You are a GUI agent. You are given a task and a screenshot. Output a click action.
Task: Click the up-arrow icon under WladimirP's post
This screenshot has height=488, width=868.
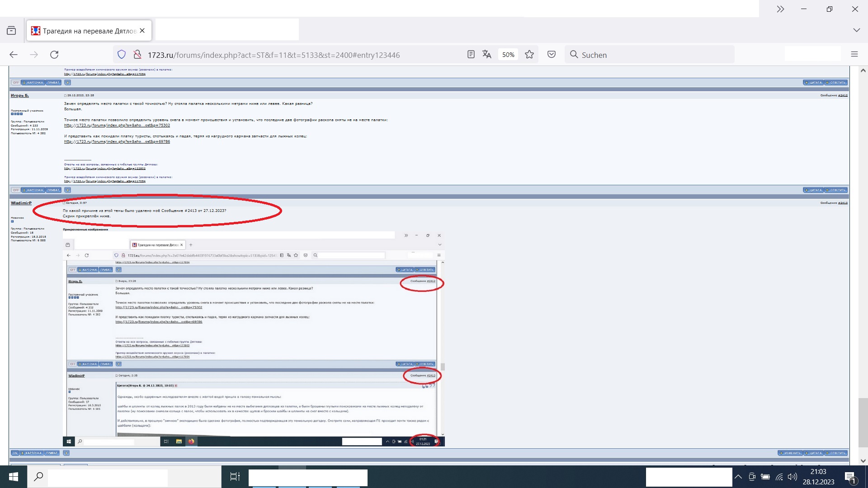[x=66, y=453]
